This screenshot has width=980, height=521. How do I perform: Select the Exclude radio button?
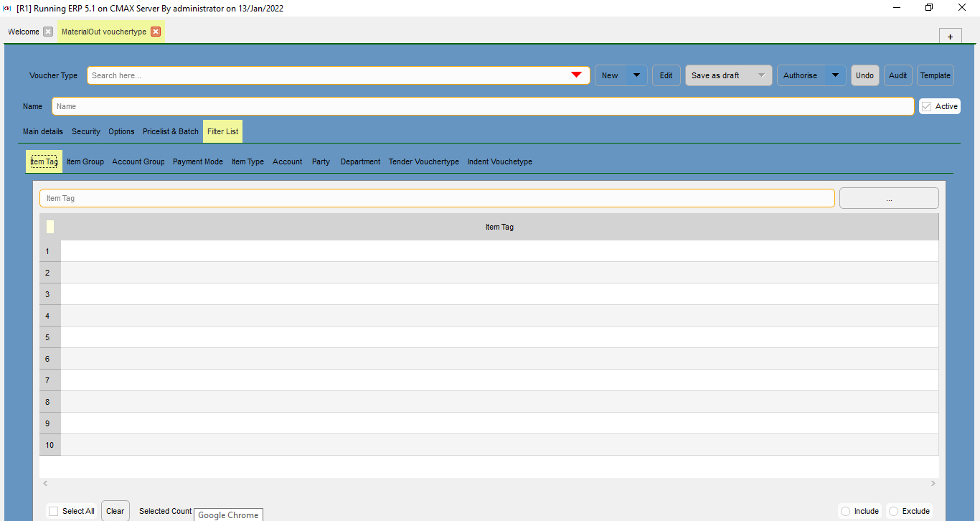point(893,511)
